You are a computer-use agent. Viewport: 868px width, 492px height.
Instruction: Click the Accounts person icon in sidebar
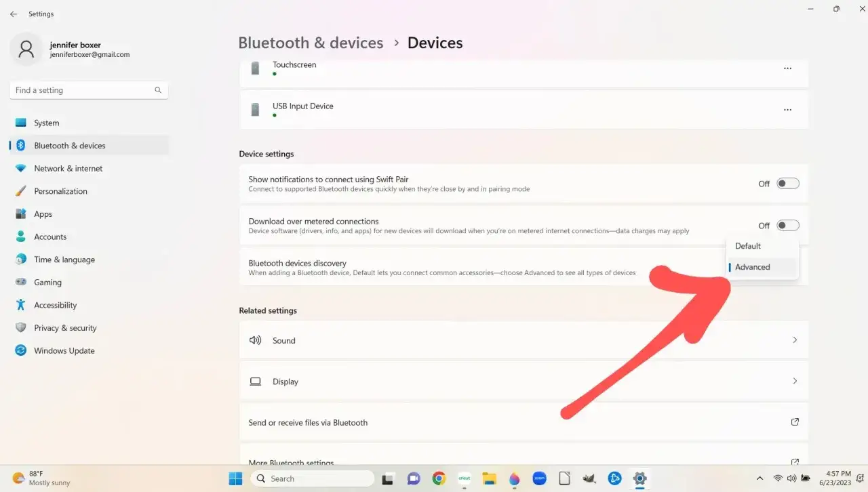pos(22,237)
